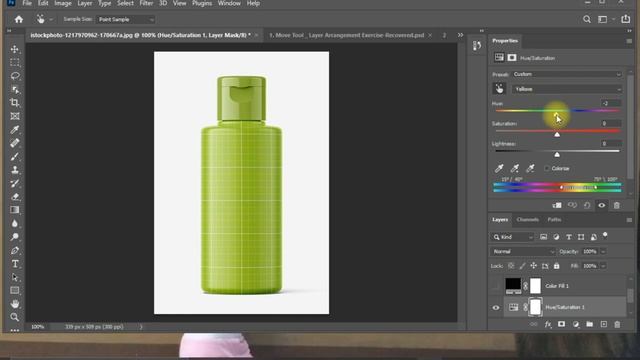Click the Lightness slider handle
Image resolution: width=640 pixels, height=360 pixels.
(557, 155)
